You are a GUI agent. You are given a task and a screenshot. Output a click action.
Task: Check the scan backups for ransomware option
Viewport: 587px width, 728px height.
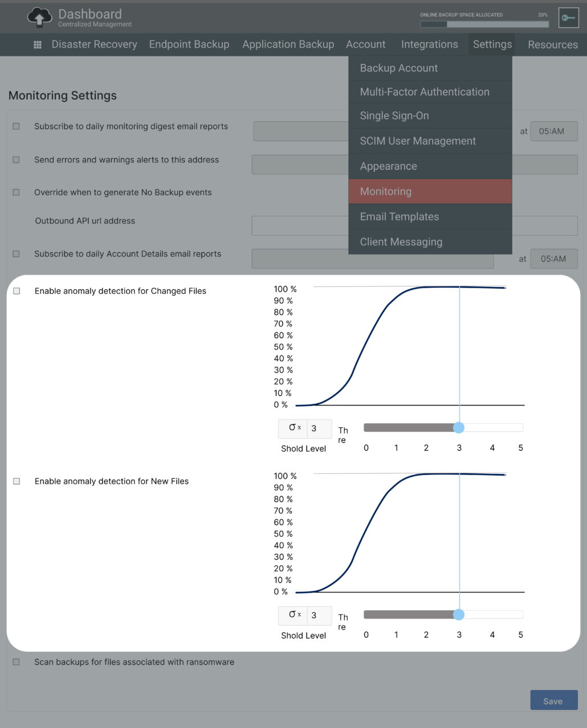click(x=16, y=661)
